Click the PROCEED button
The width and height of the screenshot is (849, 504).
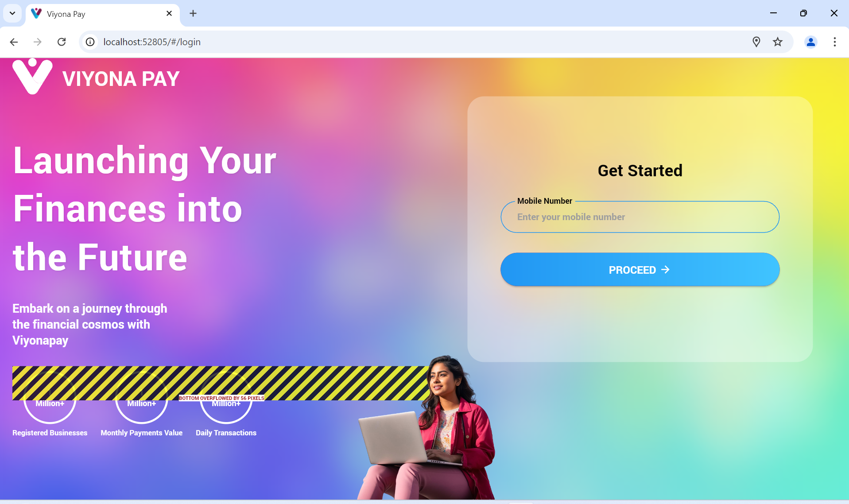[x=640, y=270]
